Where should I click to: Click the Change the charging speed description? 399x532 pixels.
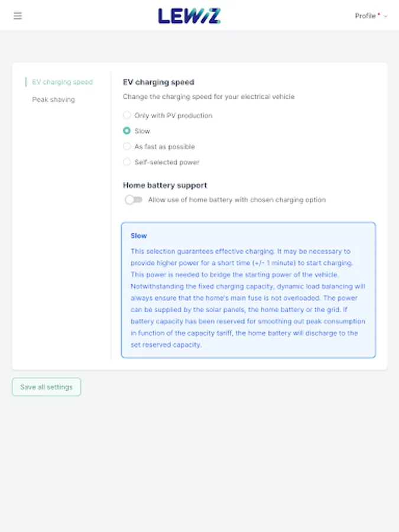point(209,96)
